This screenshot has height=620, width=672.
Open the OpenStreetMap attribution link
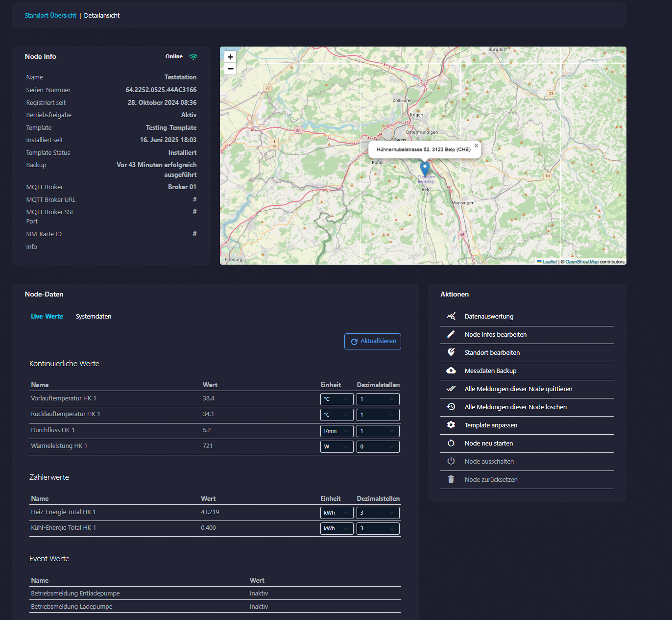(582, 262)
